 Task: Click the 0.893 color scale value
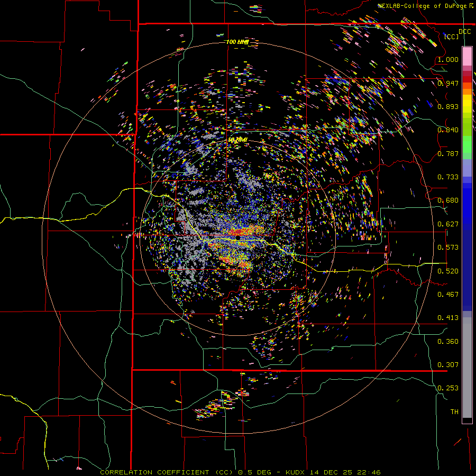click(x=448, y=106)
